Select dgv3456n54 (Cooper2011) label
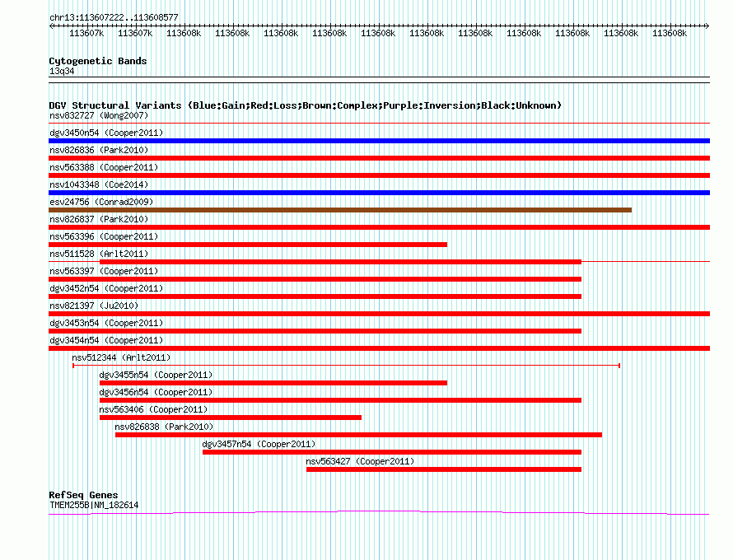 [156, 392]
